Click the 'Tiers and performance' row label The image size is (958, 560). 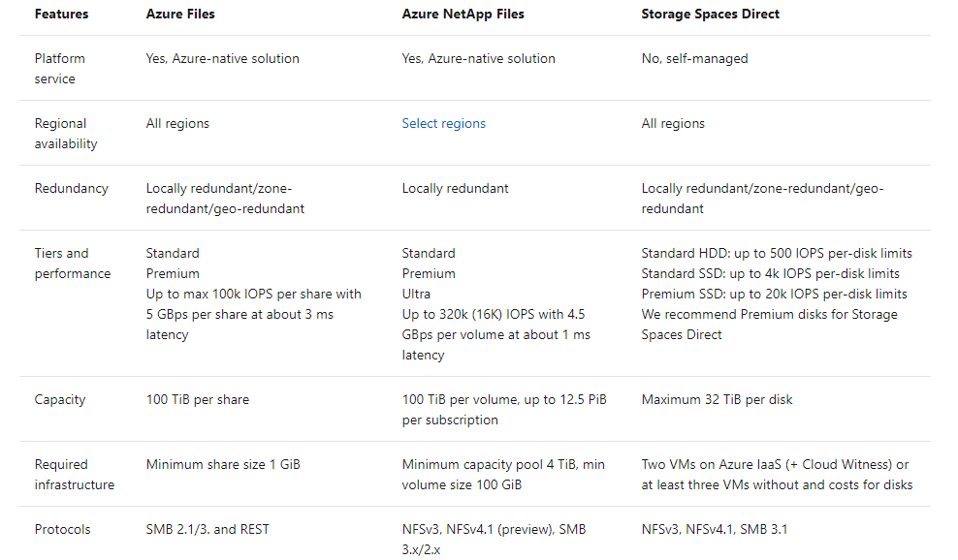point(73,264)
